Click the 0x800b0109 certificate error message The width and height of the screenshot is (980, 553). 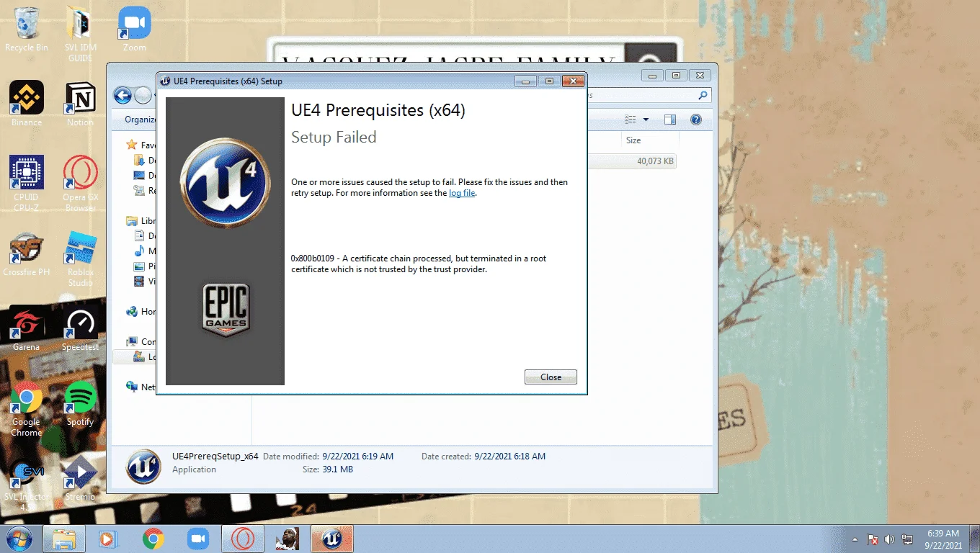(x=419, y=264)
